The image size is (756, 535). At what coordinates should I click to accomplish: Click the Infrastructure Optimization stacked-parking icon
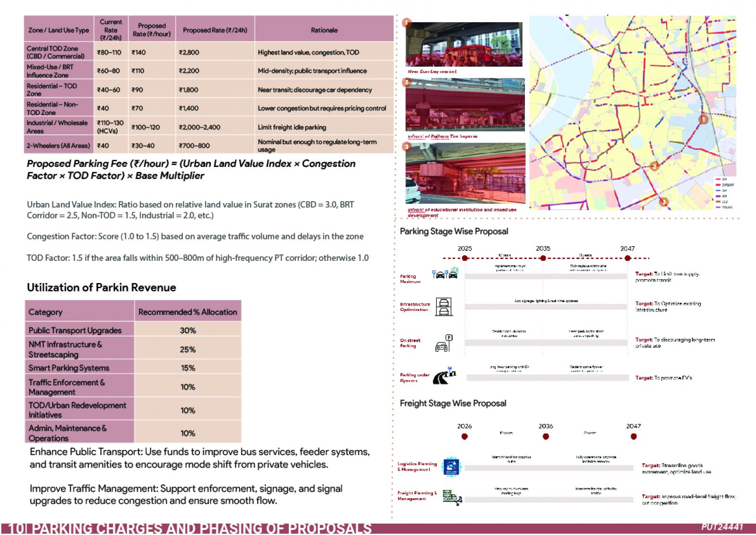tap(444, 307)
